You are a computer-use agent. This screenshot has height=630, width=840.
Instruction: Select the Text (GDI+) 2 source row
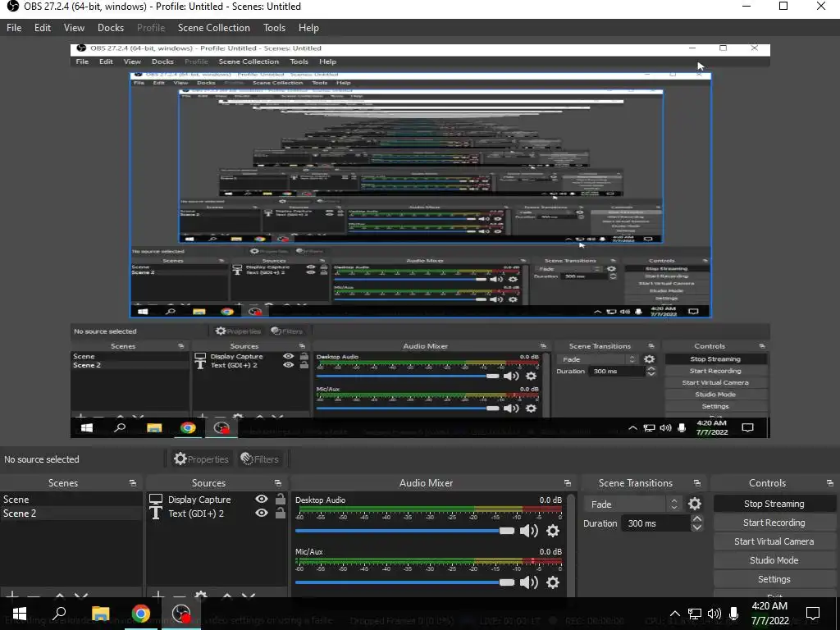[217, 514]
